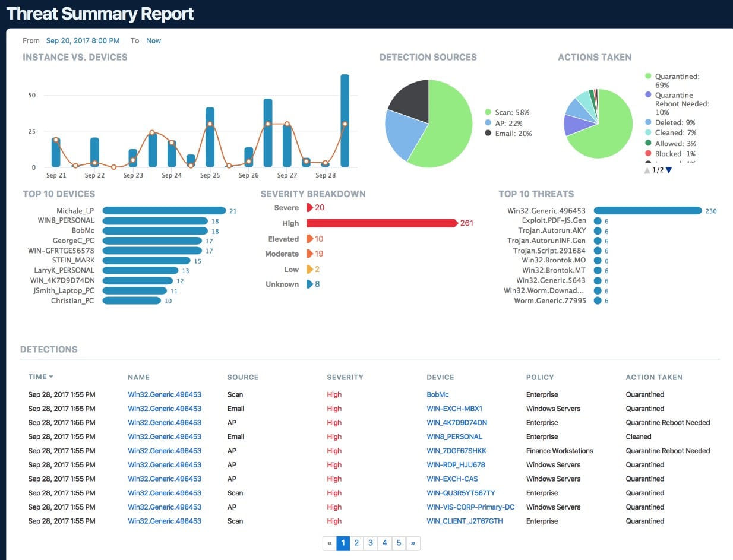Toggle the Quarantined 69% legend marker
The width and height of the screenshot is (733, 560).
pos(649,77)
